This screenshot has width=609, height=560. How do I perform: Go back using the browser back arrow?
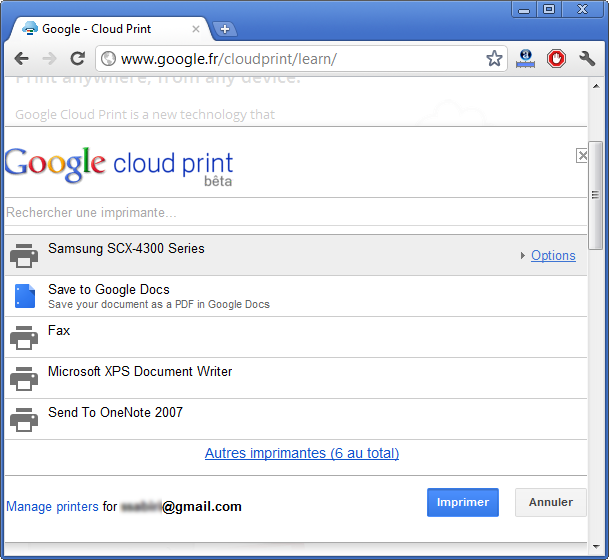pos(21,59)
